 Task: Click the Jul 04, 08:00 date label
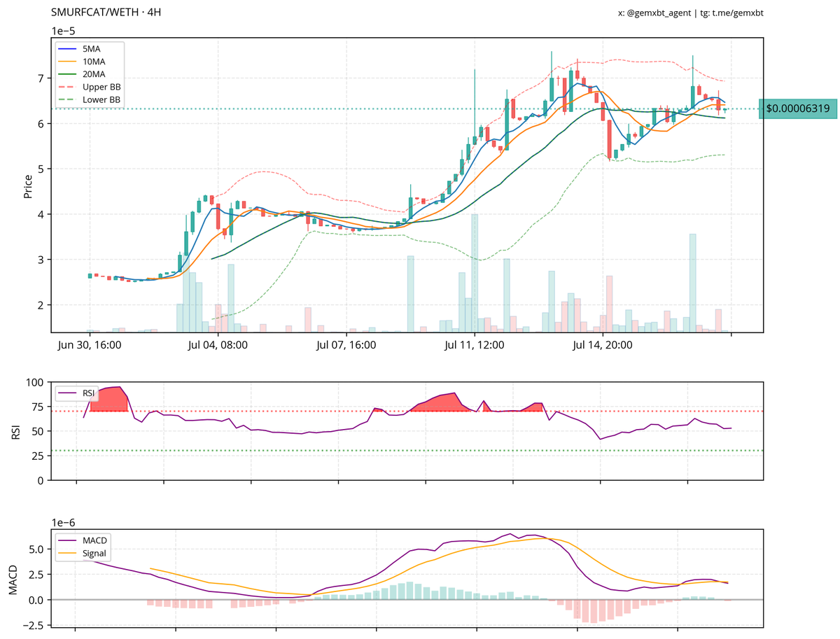(x=219, y=345)
